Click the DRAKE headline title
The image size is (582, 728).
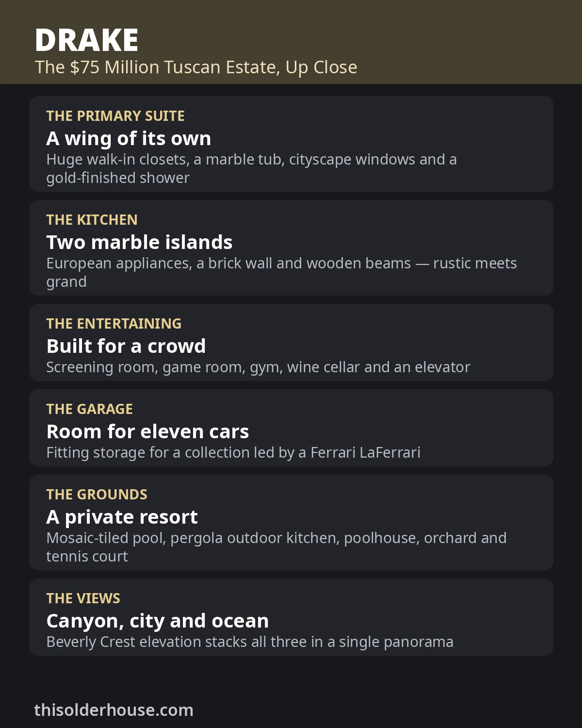coord(86,40)
